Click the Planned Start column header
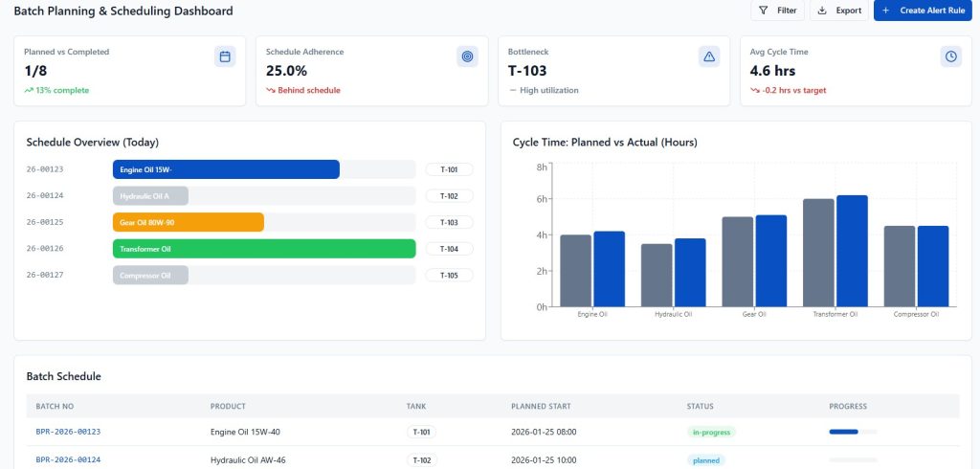Screen dimensions: 980x469 (x=543, y=406)
